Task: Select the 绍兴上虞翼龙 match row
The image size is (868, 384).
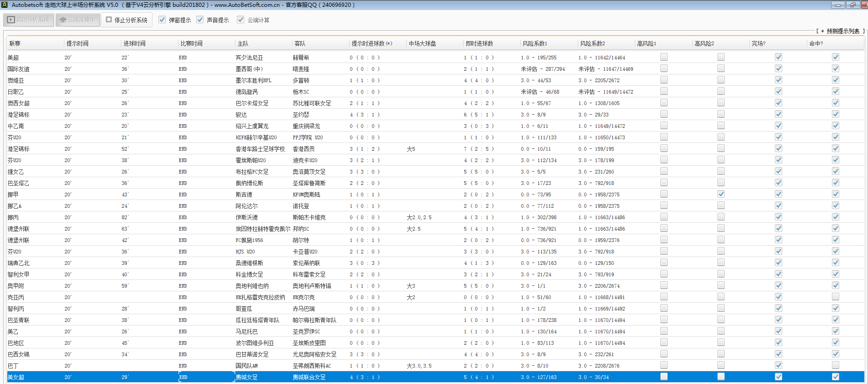Action: tap(252, 126)
